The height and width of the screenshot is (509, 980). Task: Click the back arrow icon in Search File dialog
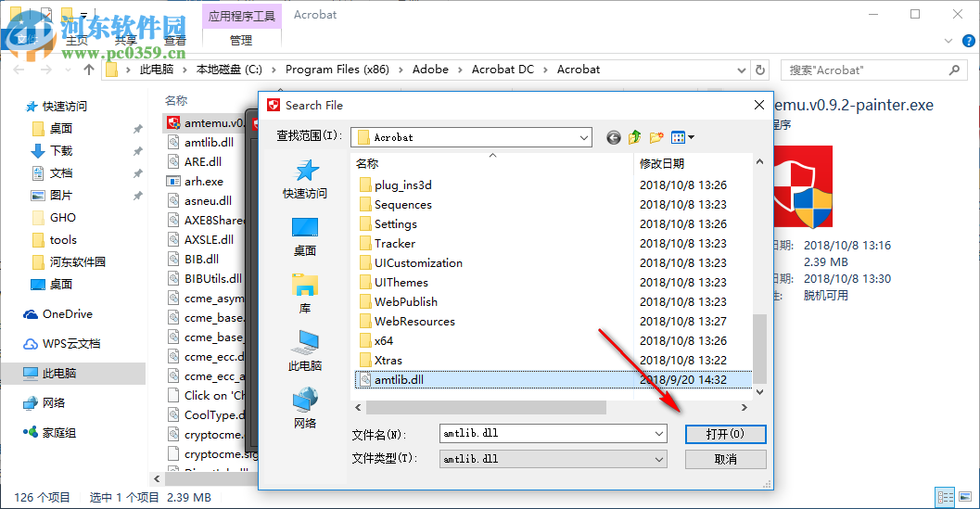613,137
